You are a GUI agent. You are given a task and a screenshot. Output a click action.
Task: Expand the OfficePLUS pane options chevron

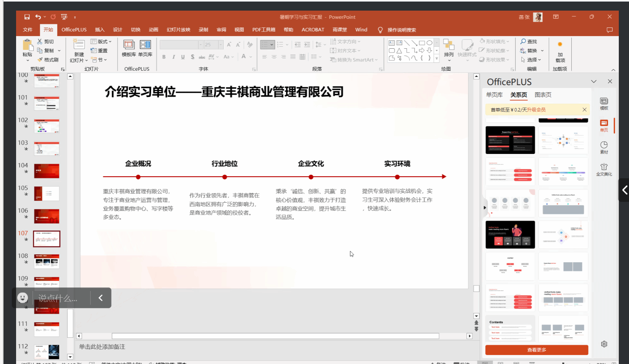(x=594, y=82)
